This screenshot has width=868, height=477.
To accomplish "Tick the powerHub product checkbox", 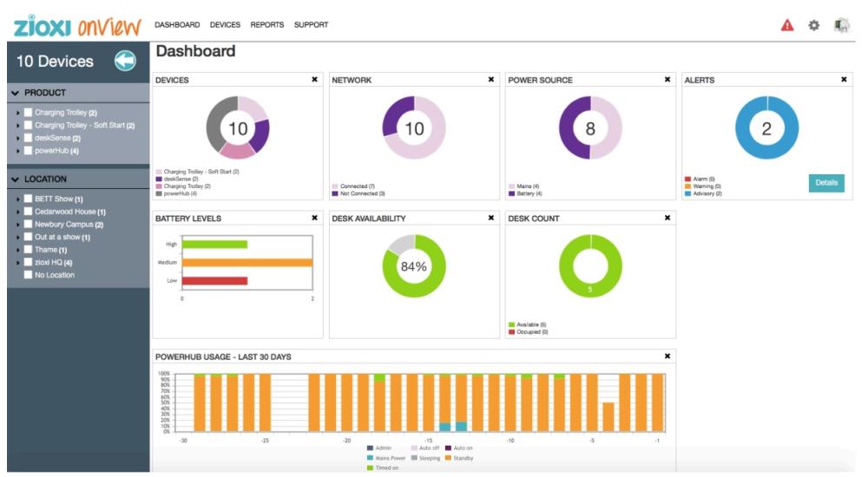I will click(x=29, y=151).
